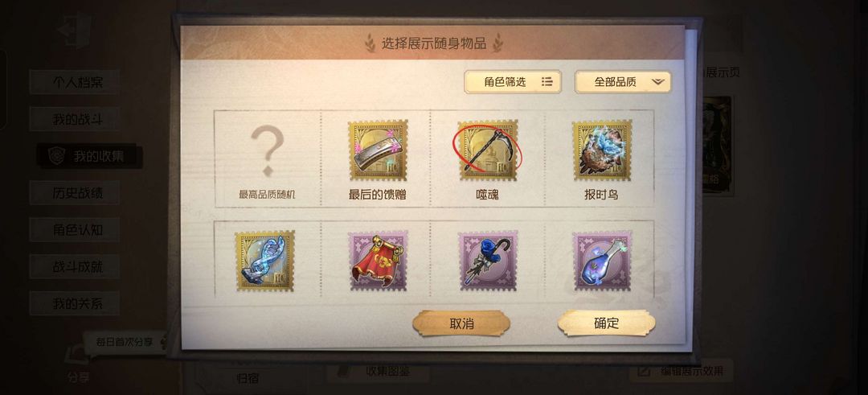Screen dimensions: 868x395
Task: Pick the blue potion bottle stamp
Action: [x=602, y=261]
